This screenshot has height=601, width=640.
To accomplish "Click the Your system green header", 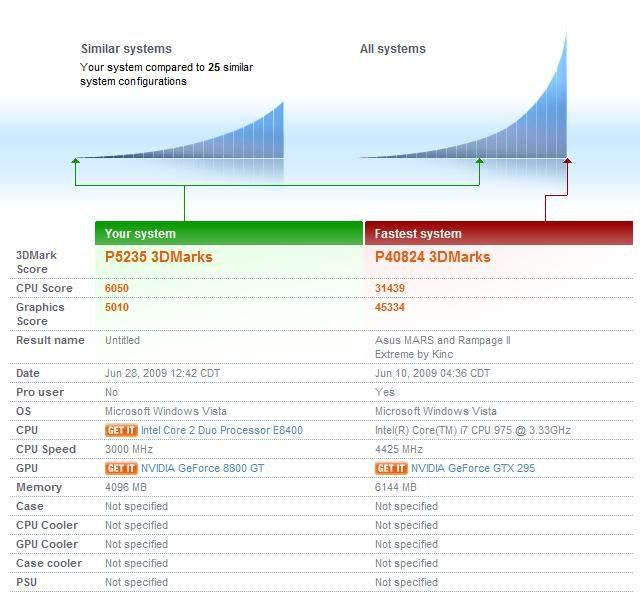I will pyautogui.click(x=229, y=233).
